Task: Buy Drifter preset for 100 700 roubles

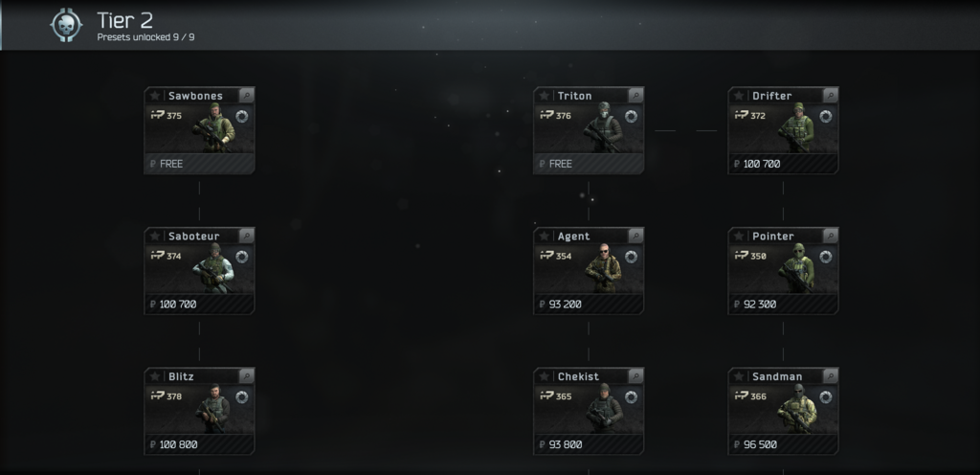Action: 783,164
